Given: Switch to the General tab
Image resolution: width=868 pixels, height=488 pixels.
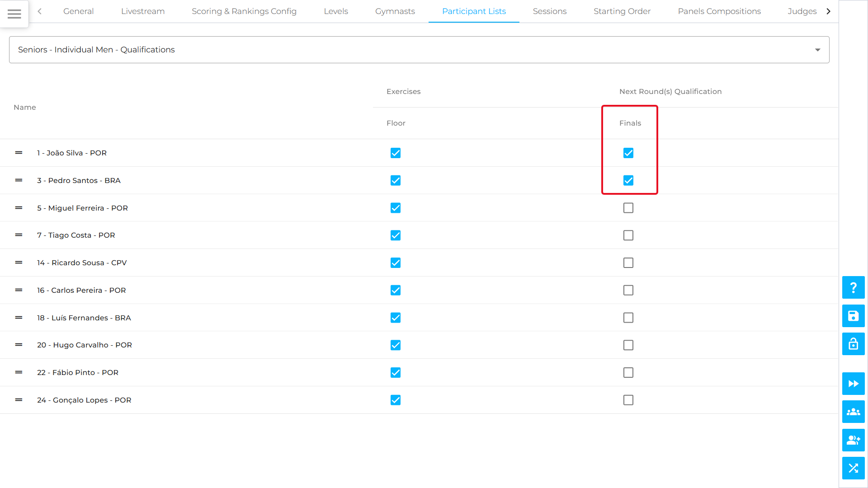Looking at the screenshot, I should coord(78,11).
